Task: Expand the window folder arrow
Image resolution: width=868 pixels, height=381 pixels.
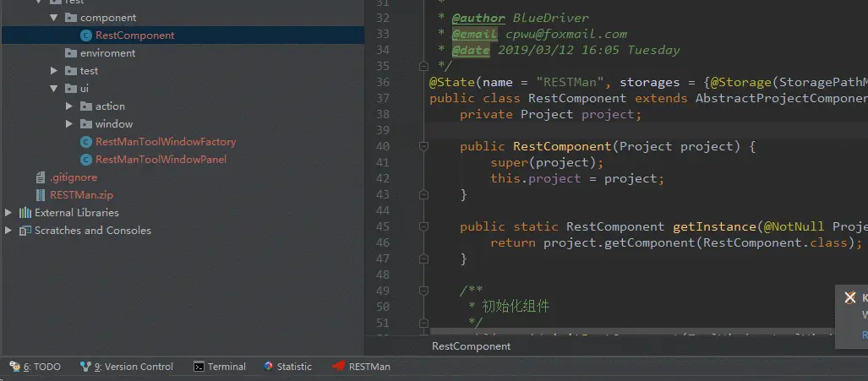Action: [x=69, y=124]
